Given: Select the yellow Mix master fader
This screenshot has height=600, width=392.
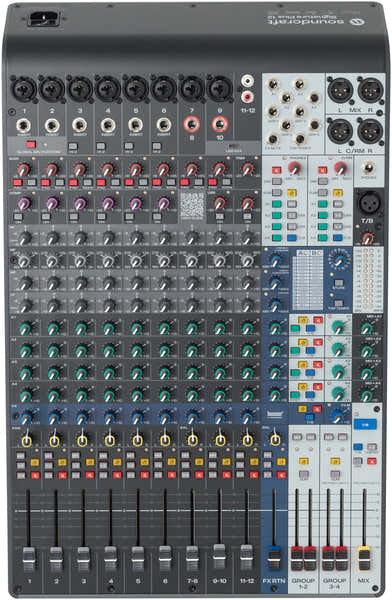Looking at the screenshot, I should click(x=364, y=559).
